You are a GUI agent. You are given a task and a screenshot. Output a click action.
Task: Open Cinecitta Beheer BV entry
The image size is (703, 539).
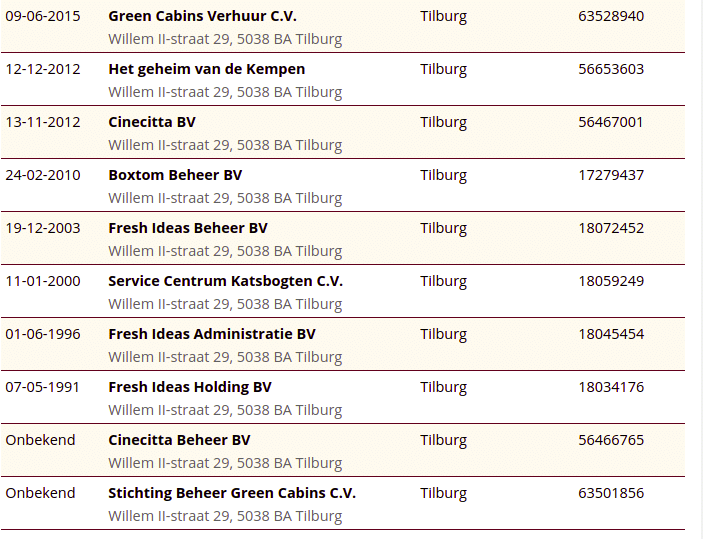pyautogui.click(x=179, y=440)
